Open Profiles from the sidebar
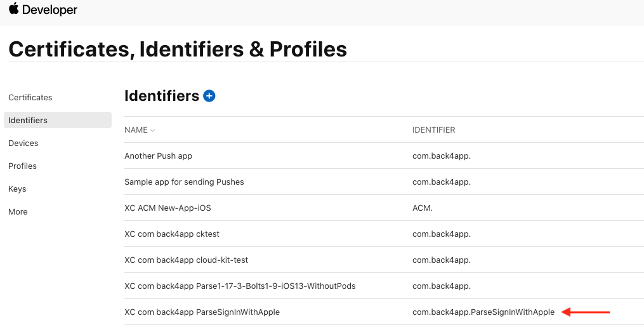The height and width of the screenshot is (325, 644). tap(23, 166)
